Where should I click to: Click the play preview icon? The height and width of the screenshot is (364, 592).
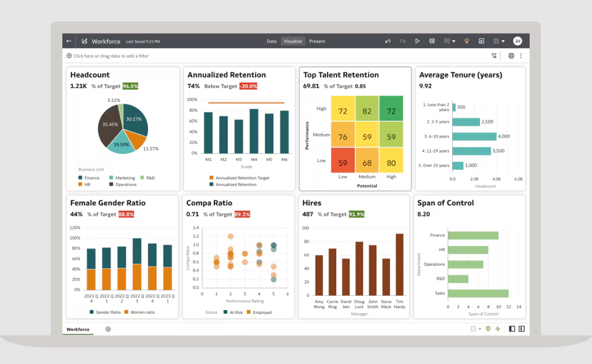click(x=417, y=41)
